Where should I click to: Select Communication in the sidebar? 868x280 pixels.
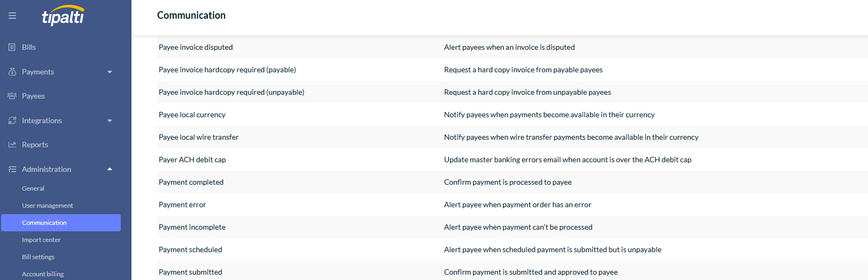[x=61, y=223]
